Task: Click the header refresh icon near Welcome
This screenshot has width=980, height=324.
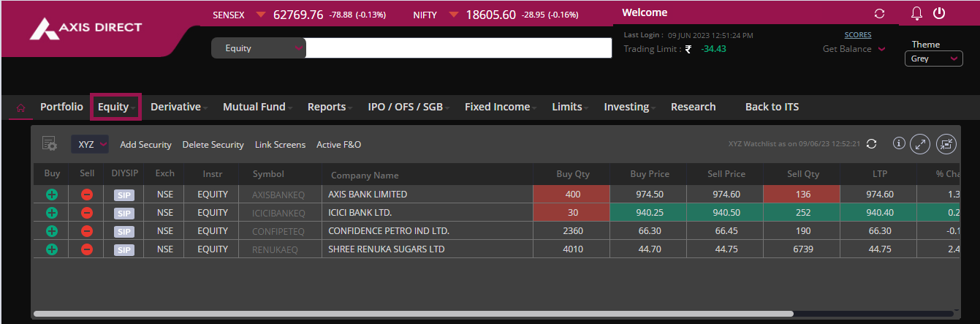Action: 879,14
